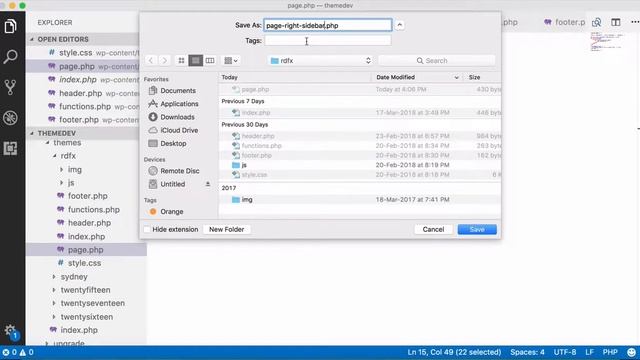
Task: Click the New Folder button
Action: pyautogui.click(x=227, y=229)
